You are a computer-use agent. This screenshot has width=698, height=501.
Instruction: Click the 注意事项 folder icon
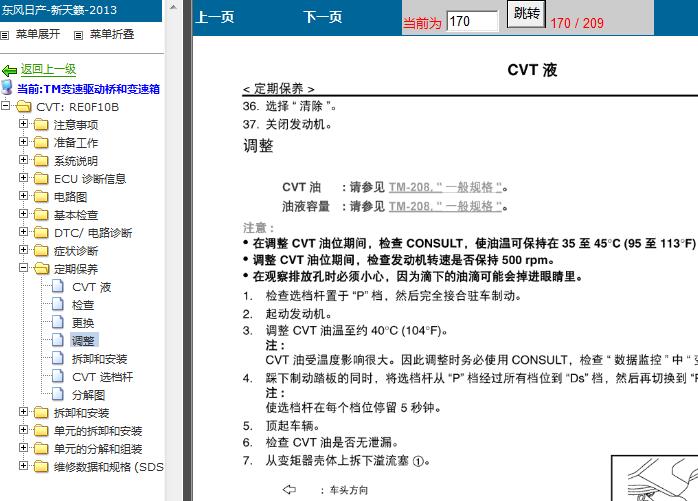pos(41,125)
